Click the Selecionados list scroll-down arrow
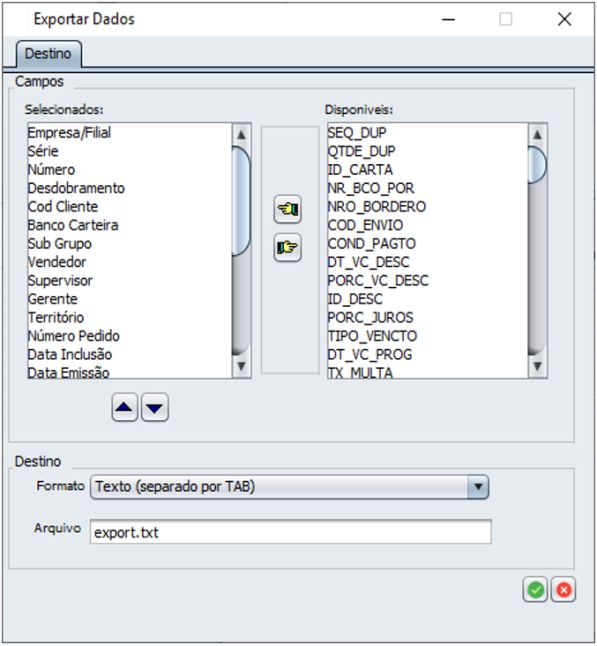The image size is (597, 646). point(241,366)
